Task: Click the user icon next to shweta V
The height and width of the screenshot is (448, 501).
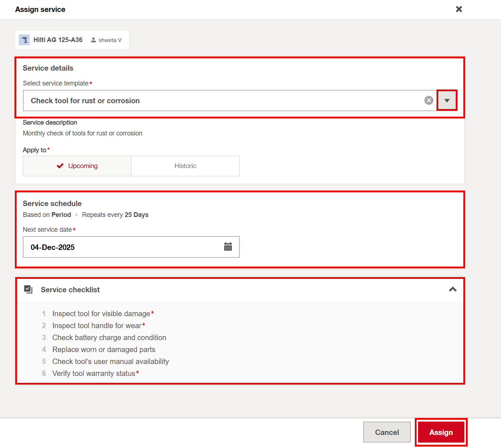Action: tap(93, 40)
